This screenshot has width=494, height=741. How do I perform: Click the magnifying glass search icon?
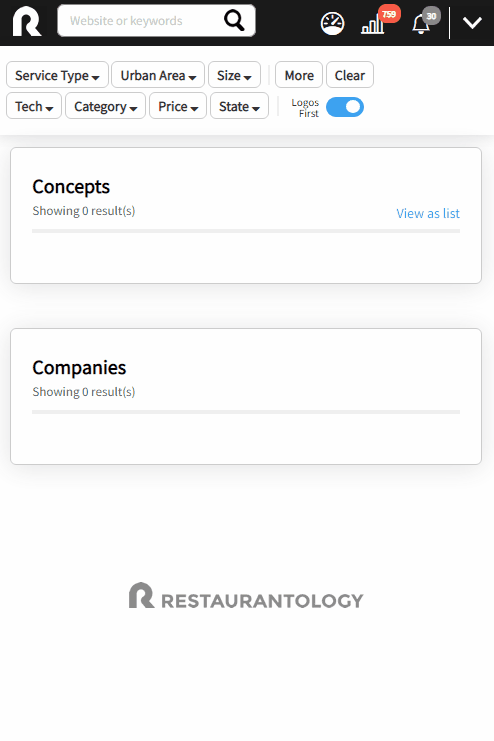click(x=234, y=20)
